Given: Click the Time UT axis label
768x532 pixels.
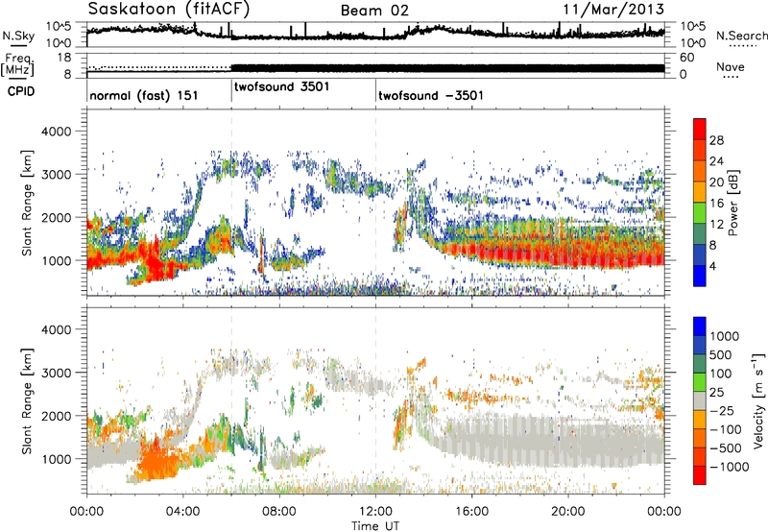Looking at the screenshot, I should pyautogui.click(x=375, y=526).
